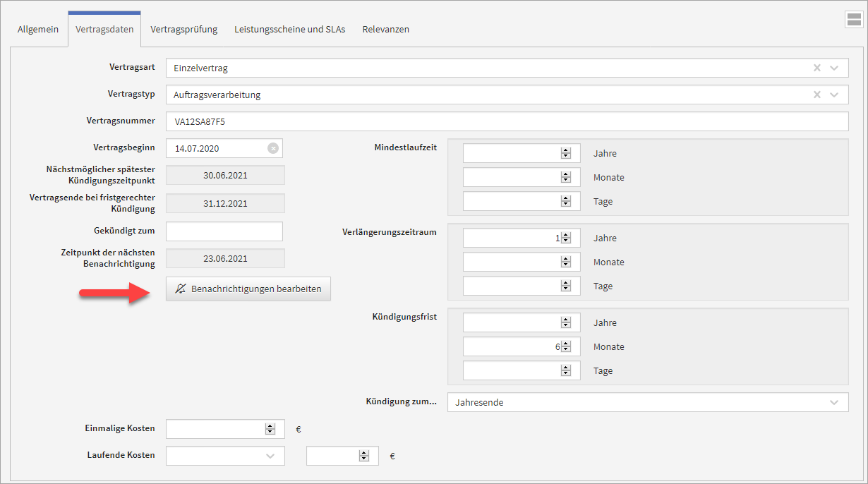This screenshot has height=484, width=868.
Task: Switch to the Vertragsprüfung tab
Action: pos(183,30)
